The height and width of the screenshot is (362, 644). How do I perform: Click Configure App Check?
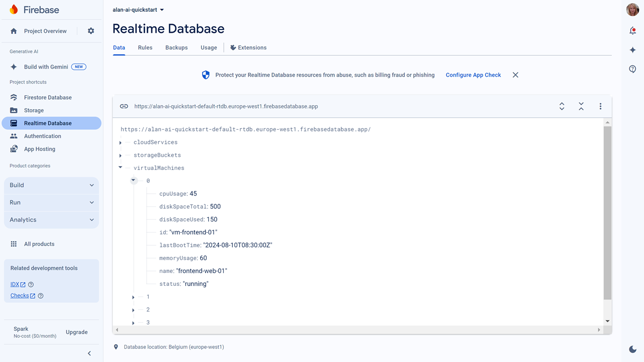(x=473, y=75)
